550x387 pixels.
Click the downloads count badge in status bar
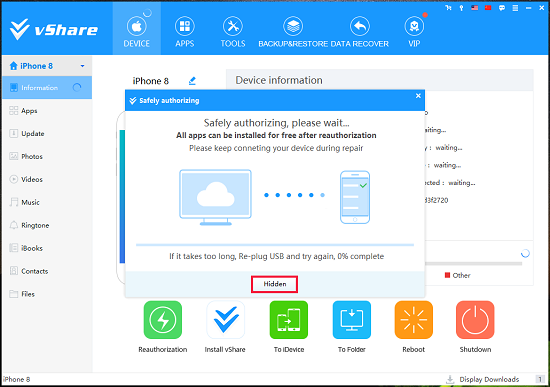[540, 379]
